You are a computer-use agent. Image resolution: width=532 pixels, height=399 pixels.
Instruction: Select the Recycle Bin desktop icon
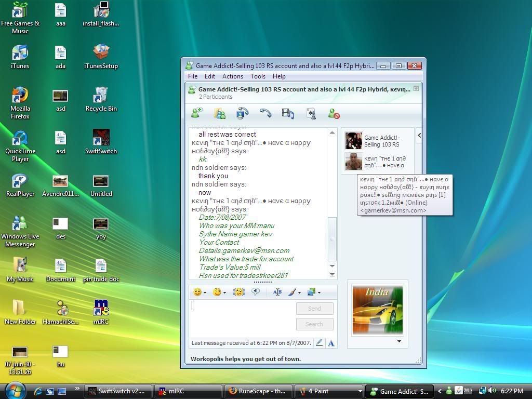(x=101, y=99)
